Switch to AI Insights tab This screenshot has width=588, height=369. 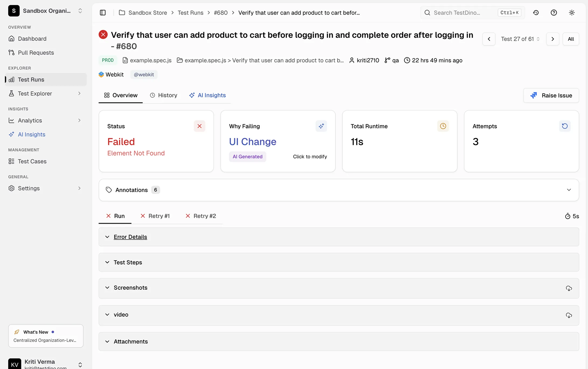click(208, 95)
